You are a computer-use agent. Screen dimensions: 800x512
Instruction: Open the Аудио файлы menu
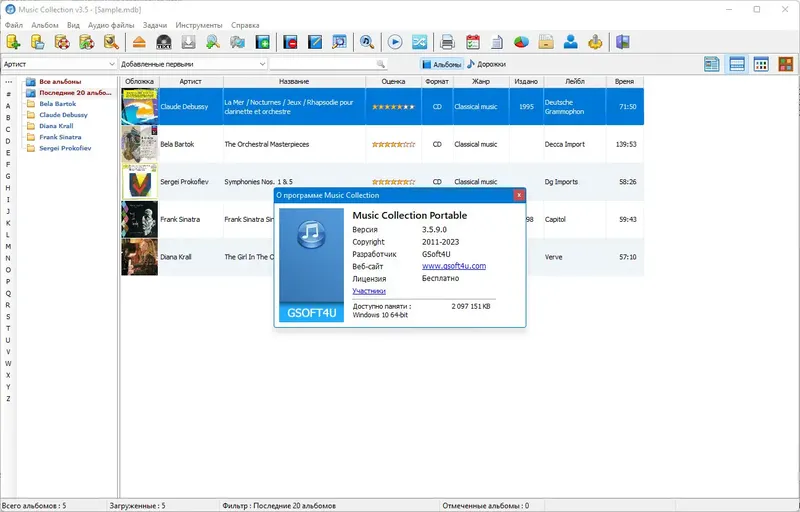[x=111, y=25]
